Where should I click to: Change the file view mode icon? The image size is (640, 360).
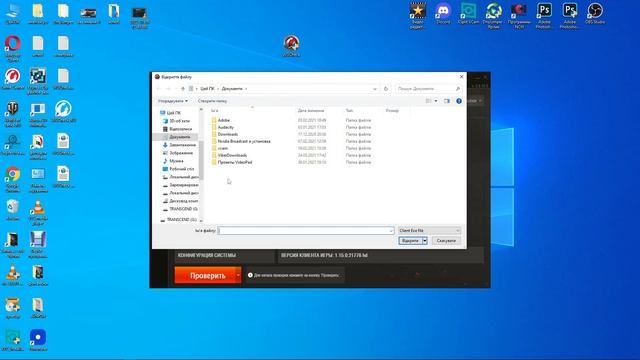[429, 101]
